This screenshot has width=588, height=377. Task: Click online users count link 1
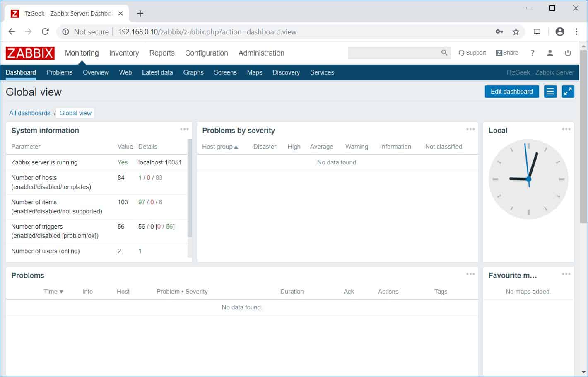(x=140, y=251)
